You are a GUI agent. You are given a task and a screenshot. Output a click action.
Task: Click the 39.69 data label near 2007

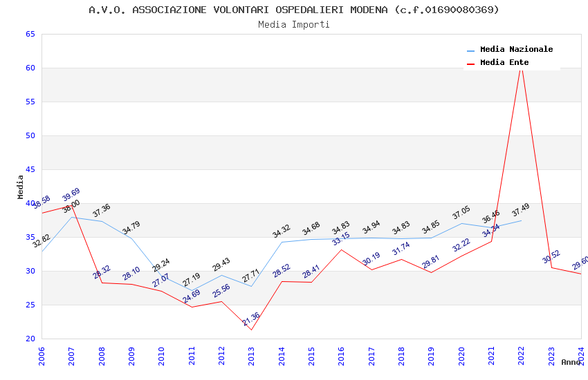click(71, 194)
